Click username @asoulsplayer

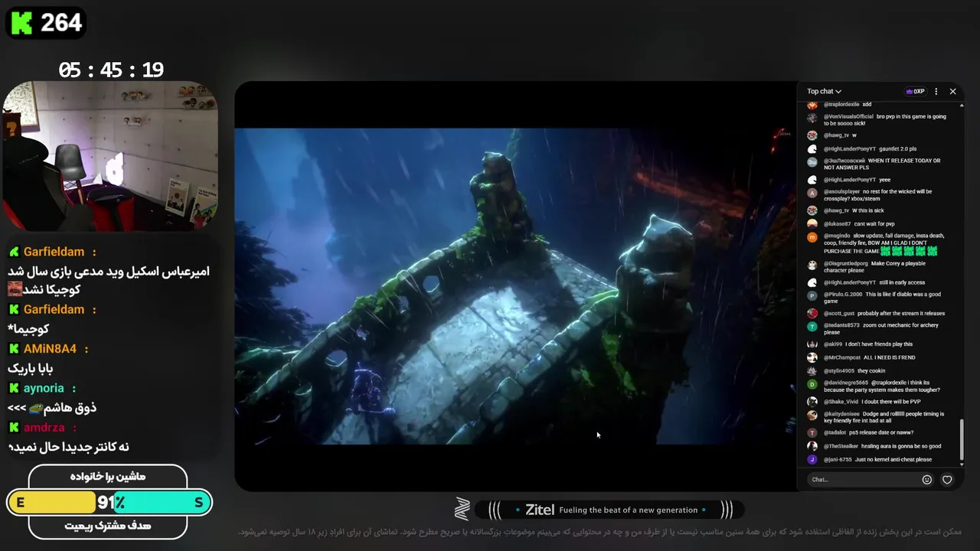click(x=841, y=191)
